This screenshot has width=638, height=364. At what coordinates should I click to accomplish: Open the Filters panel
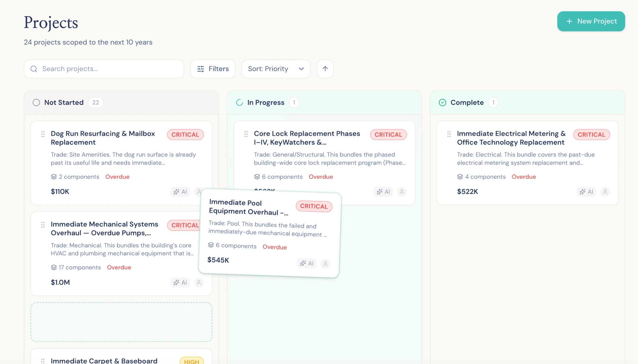(x=213, y=69)
